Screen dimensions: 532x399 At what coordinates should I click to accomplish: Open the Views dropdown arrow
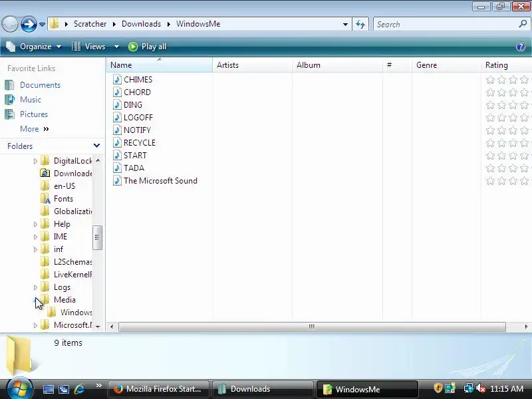click(116, 47)
